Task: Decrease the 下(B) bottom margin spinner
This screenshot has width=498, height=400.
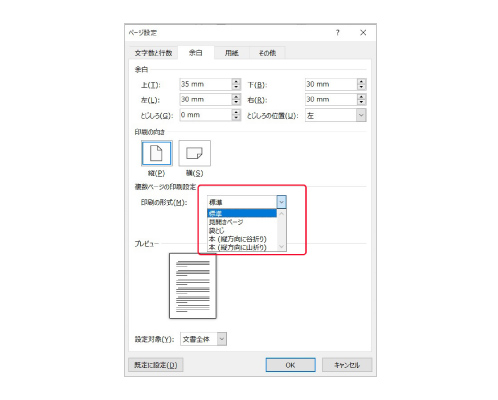Action: (x=362, y=87)
